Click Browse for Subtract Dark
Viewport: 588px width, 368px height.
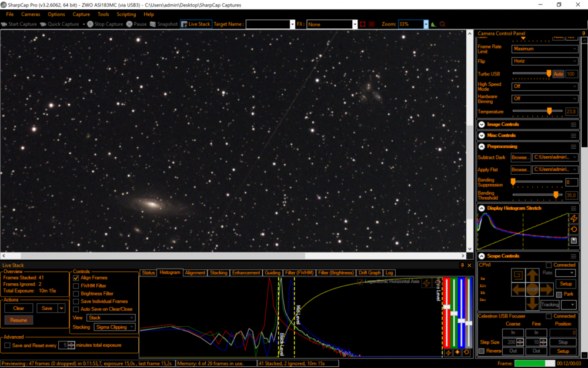[520, 157]
